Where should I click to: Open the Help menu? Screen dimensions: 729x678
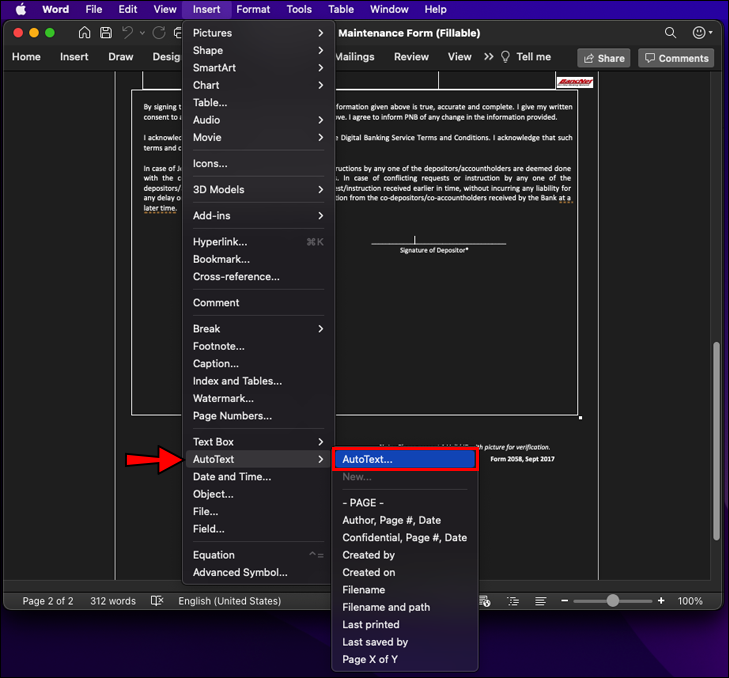click(435, 9)
